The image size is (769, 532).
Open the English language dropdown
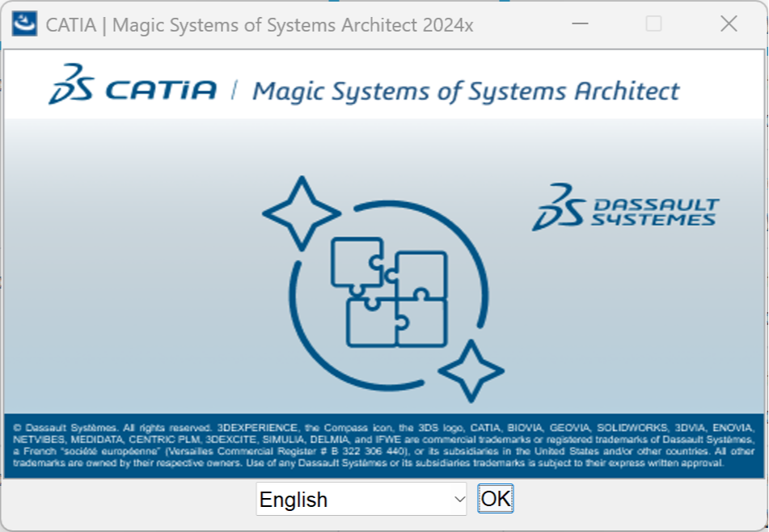[361, 499]
